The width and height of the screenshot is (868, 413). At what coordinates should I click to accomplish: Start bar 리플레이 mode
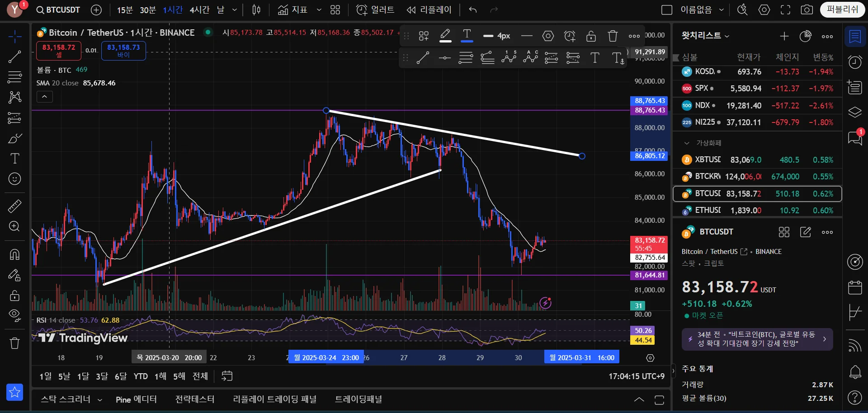pos(429,10)
